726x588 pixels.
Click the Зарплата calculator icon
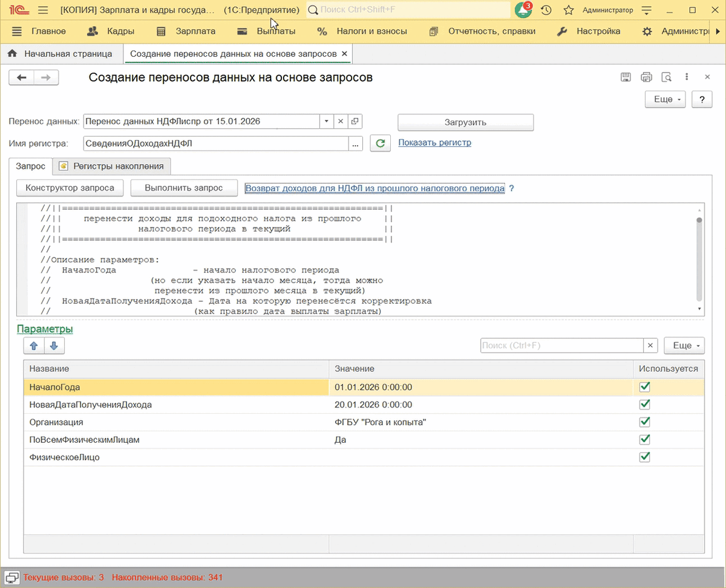tap(161, 31)
